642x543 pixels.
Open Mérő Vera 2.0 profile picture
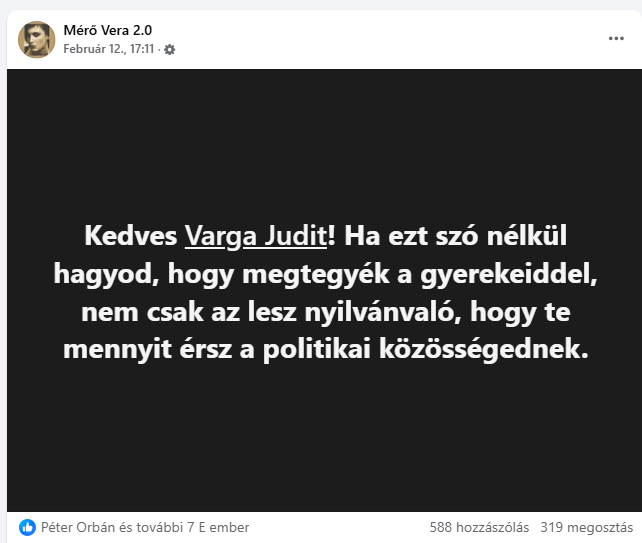click(36, 40)
